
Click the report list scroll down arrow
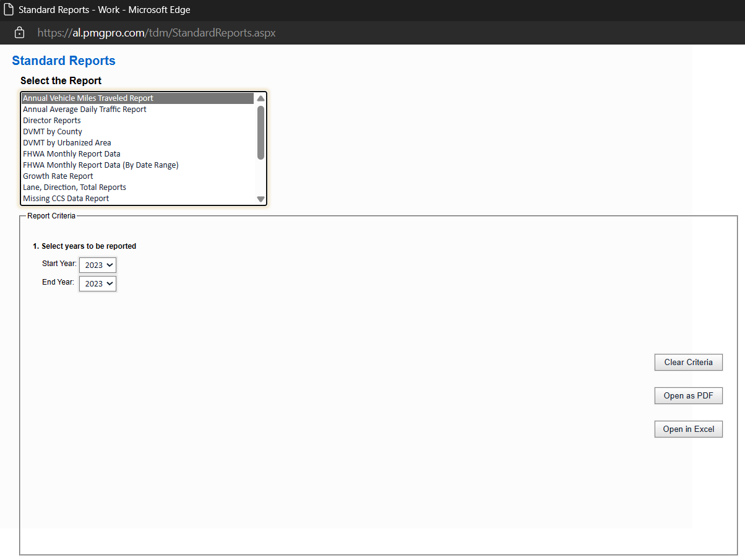coord(261,199)
